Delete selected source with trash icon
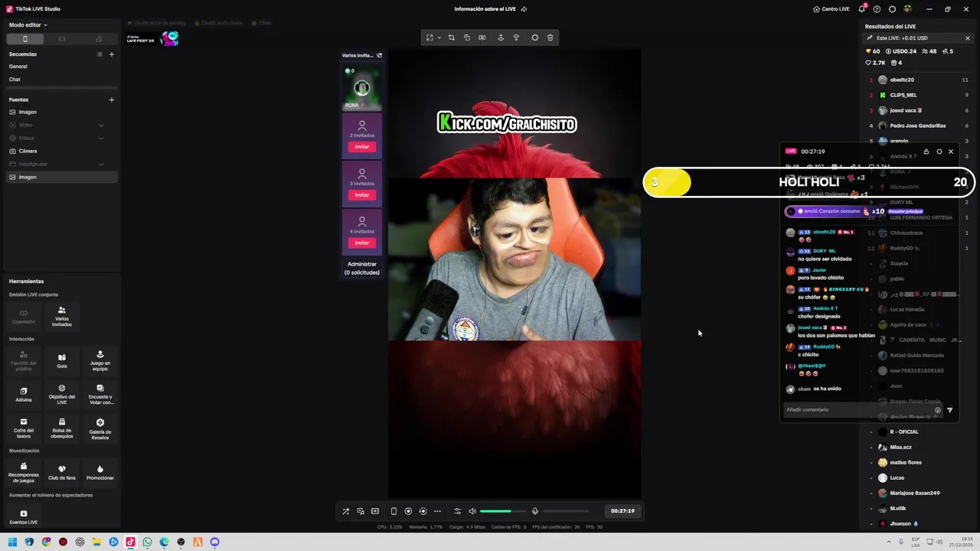 (x=550, y=37)
